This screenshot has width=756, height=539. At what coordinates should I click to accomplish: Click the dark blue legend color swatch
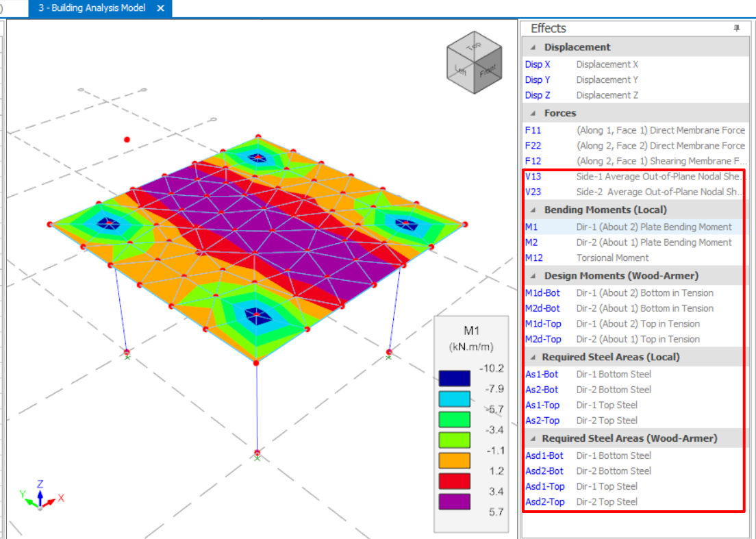coord(455,379)
